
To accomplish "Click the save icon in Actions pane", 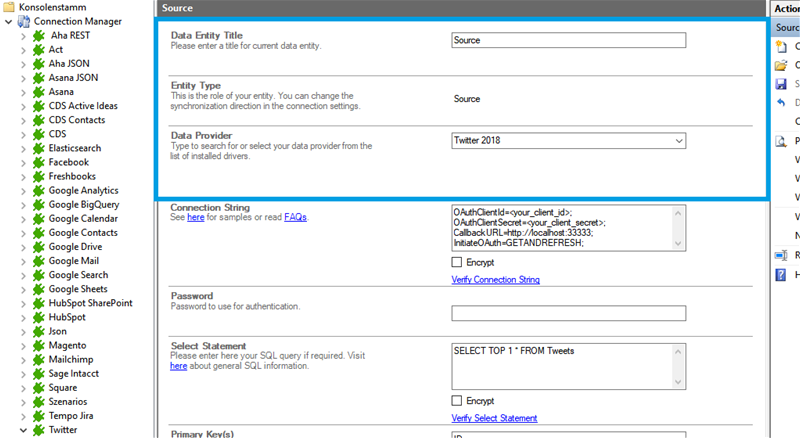I will click(782, 84).
